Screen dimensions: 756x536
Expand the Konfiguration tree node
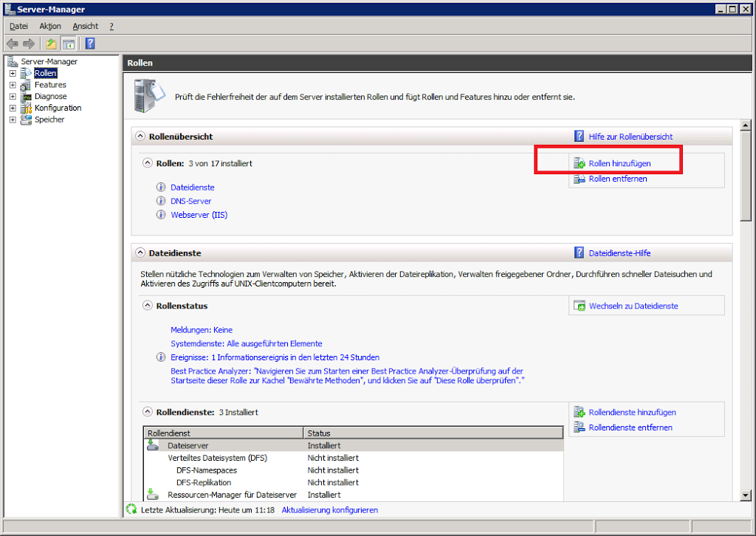click(x=13, y=108)
